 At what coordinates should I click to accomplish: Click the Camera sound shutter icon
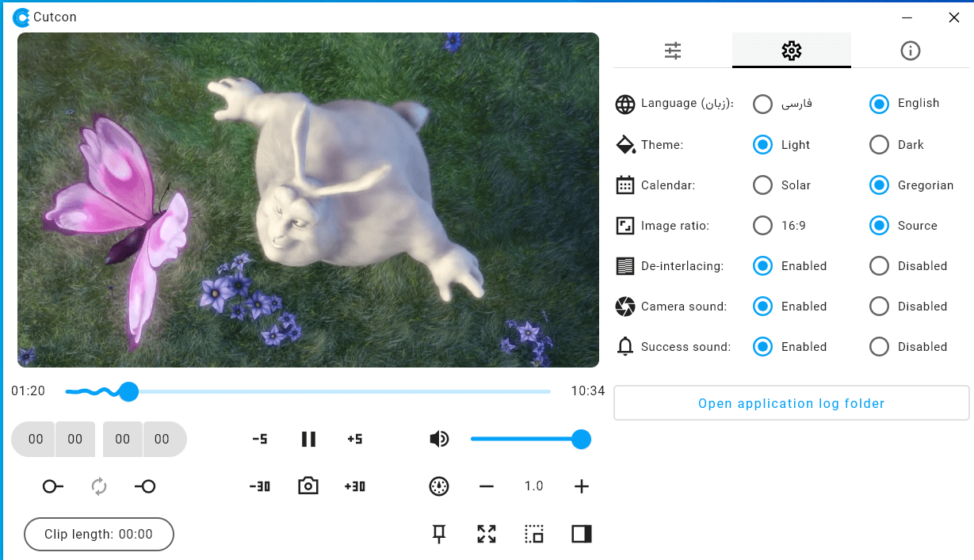(x=625, y=307)
